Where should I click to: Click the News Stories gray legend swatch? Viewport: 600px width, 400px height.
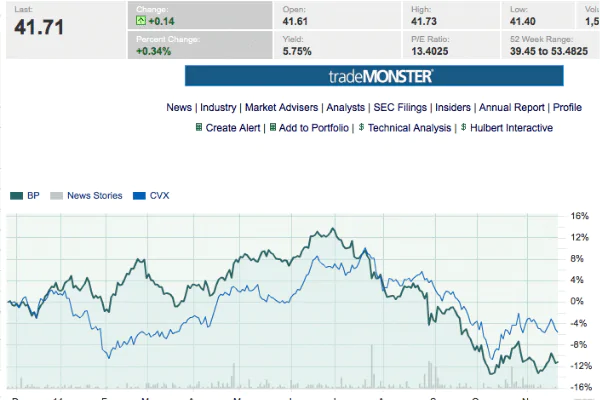(56, 196)
